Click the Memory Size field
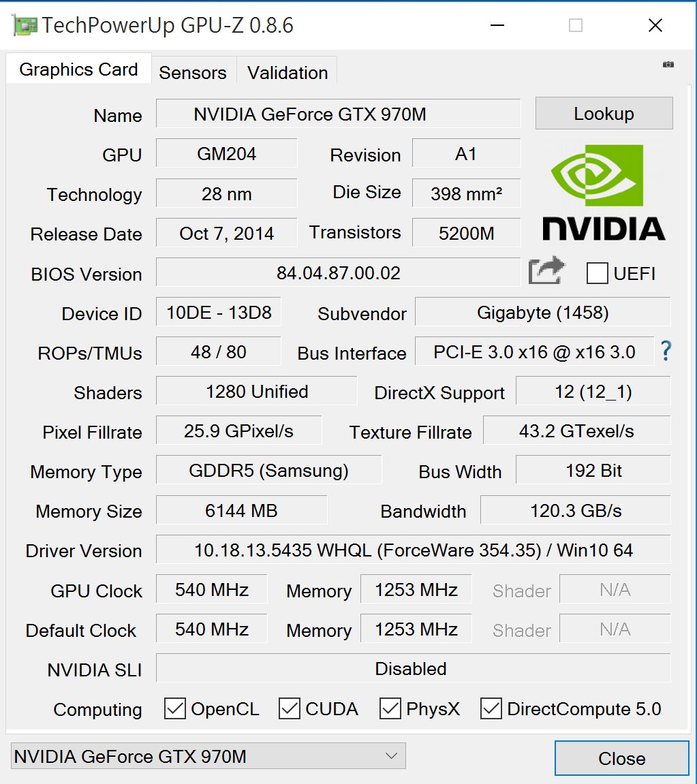Image resolution: width=697 pixels, height=784 pixels. pyautogui.click(x=241, y=510)
